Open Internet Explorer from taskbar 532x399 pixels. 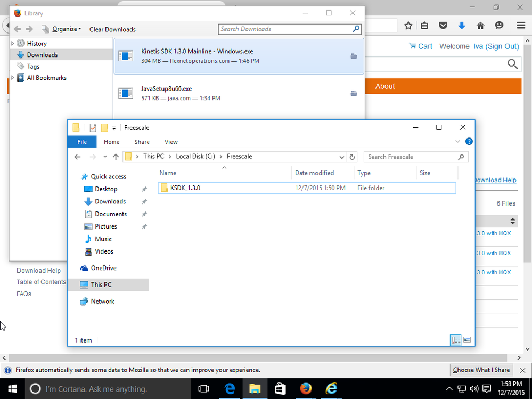click(331, 389)
